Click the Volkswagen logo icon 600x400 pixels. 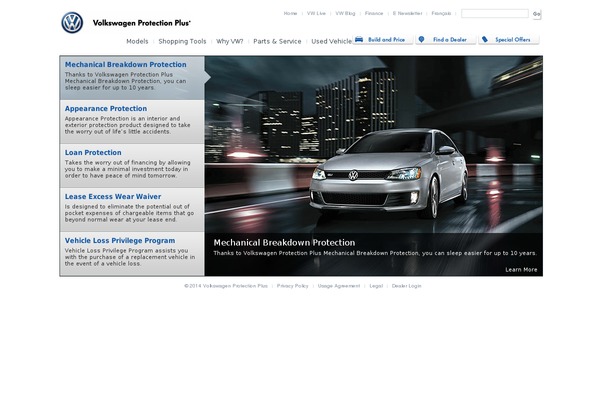pos(72,23)
